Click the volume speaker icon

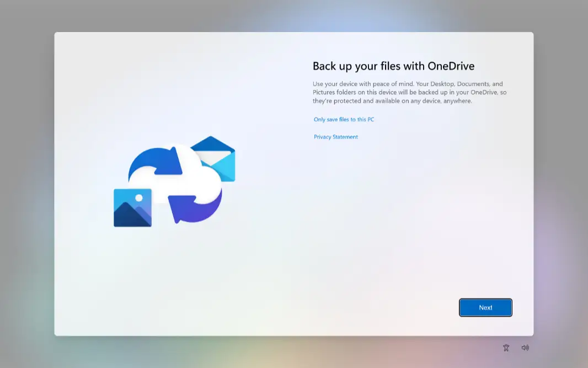[525, 348]
